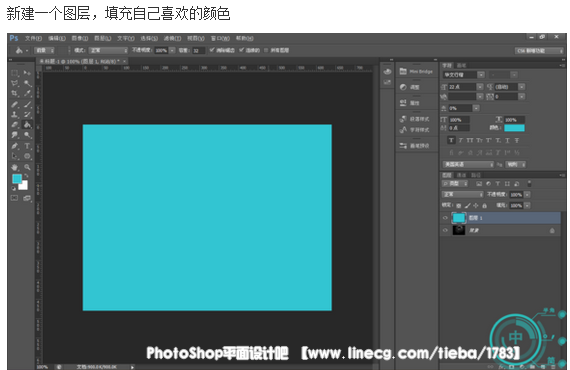Select the Zoom tool
Screen dimensions: 570x370
point(27,167)
